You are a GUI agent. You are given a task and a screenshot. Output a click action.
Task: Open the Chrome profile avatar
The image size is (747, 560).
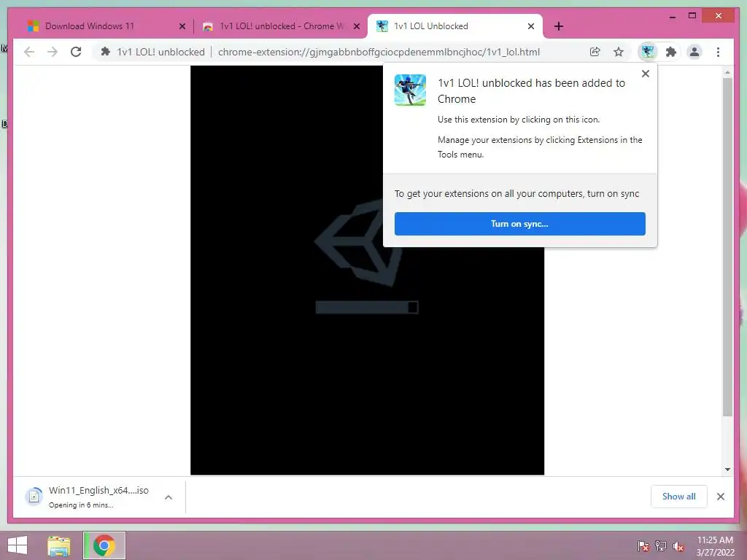click(694, 52)
